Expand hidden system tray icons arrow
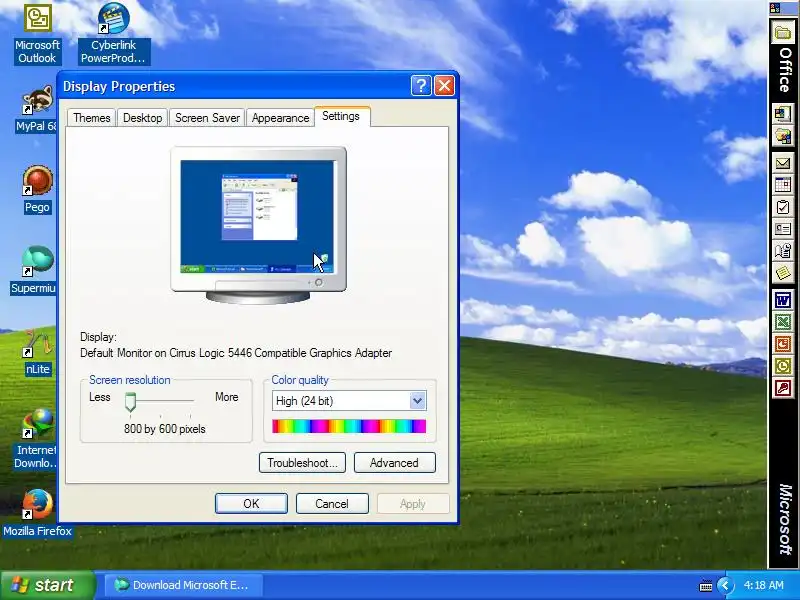Viewport: 800px width, 600px height. pyautogui.click(x=724, y=585)
